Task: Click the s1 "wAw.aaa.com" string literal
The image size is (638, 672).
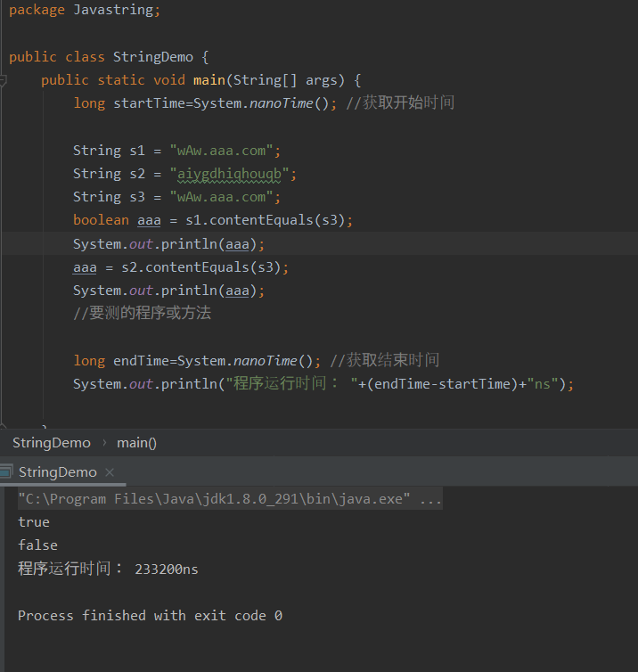Action: (221, 151)
